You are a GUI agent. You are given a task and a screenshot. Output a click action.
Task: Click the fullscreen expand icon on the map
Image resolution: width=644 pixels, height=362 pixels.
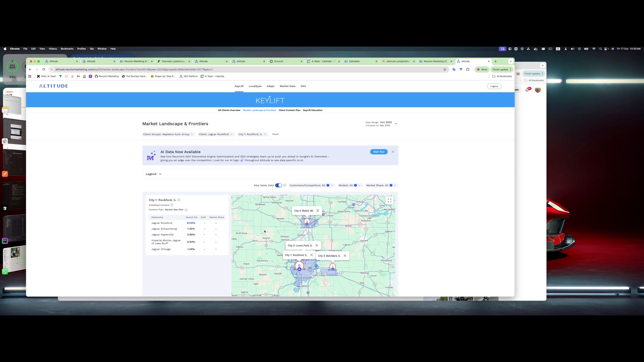(x=389, y=200)
